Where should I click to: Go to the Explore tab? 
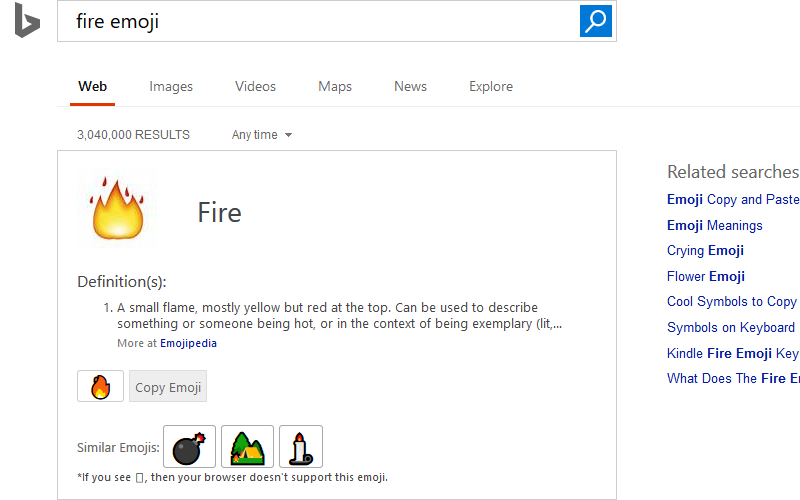(x=491, y=86)
